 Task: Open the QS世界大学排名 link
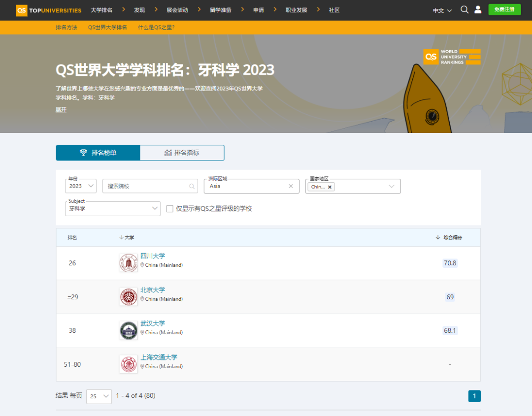[x=107, y=28]
